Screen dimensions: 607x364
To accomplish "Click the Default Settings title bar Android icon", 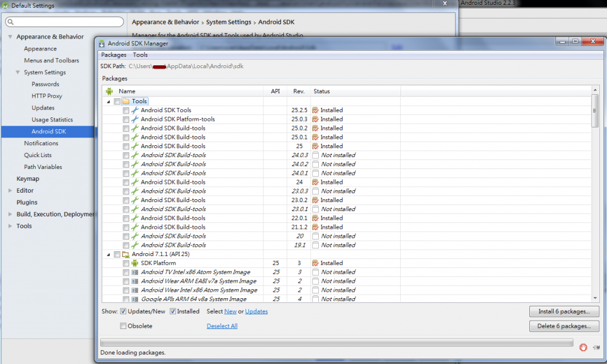I will click(x=5, y=5).
